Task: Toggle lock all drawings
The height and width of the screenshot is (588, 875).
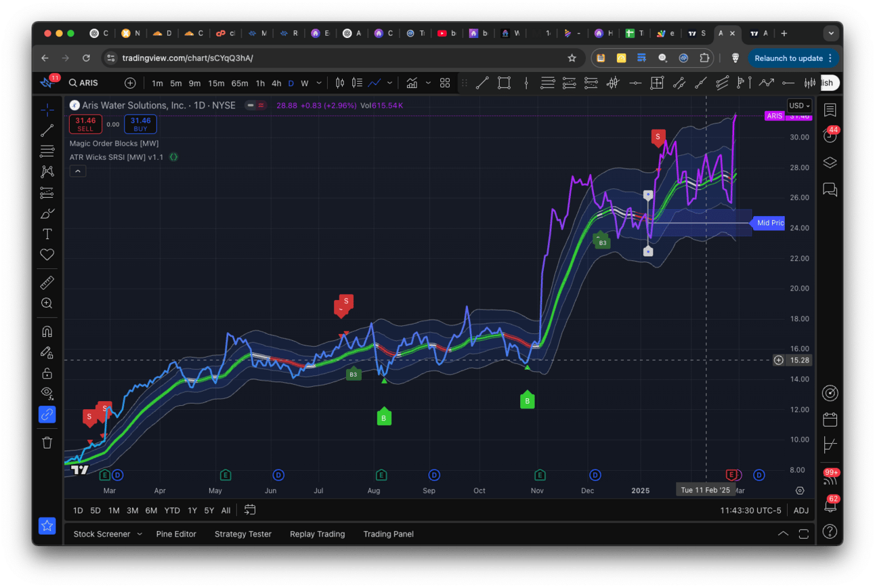Action: [x=47, y=373]
